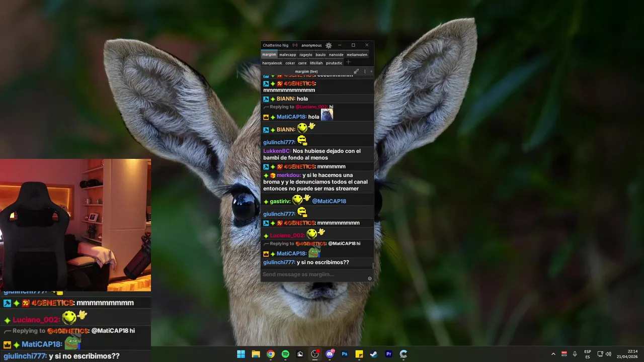Viewport: 644px width, 362px height.
Task: Click MatiCAP18 username beside 'hola' message
Action: pyautogui.click(x=291, y=117)
